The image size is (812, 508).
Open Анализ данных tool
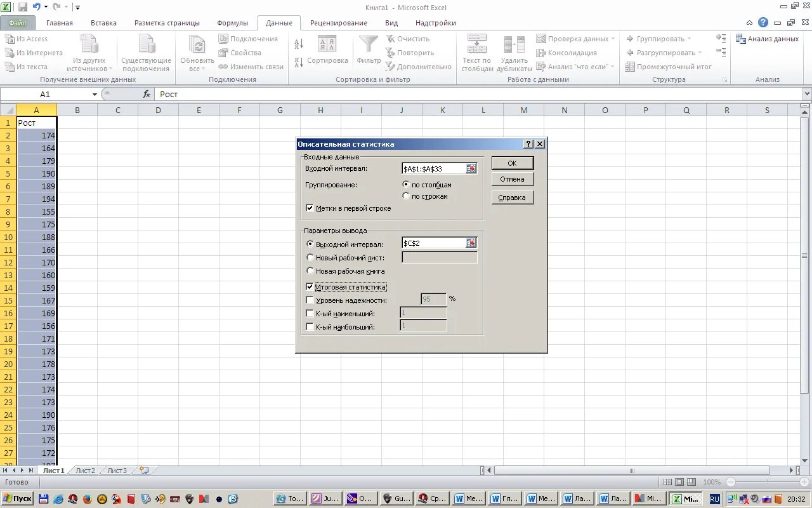pos(767,39)
